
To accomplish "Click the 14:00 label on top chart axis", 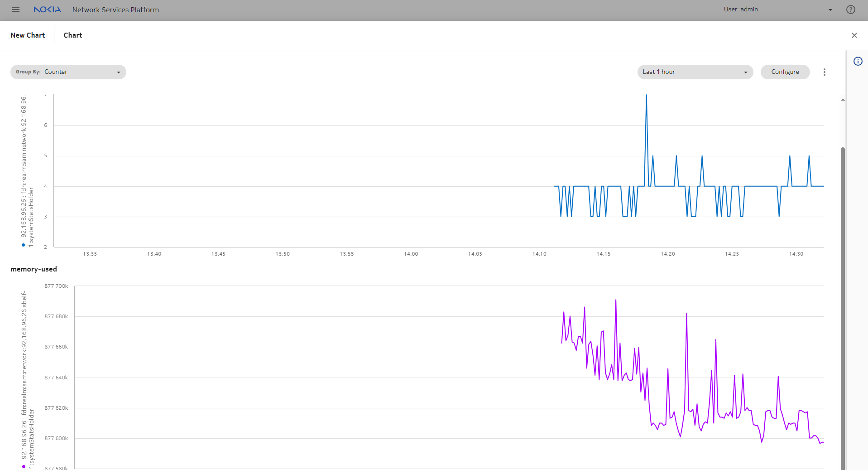I will (x=411, y=254).
